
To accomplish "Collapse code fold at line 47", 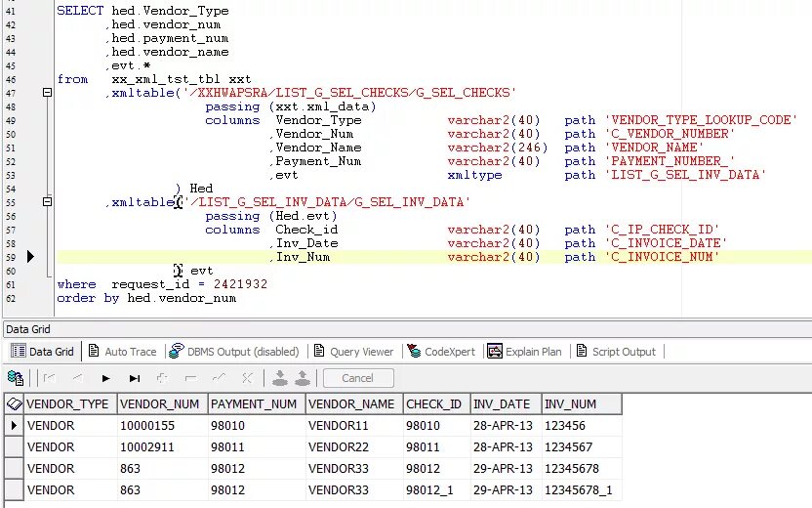I will click(47, 92).
